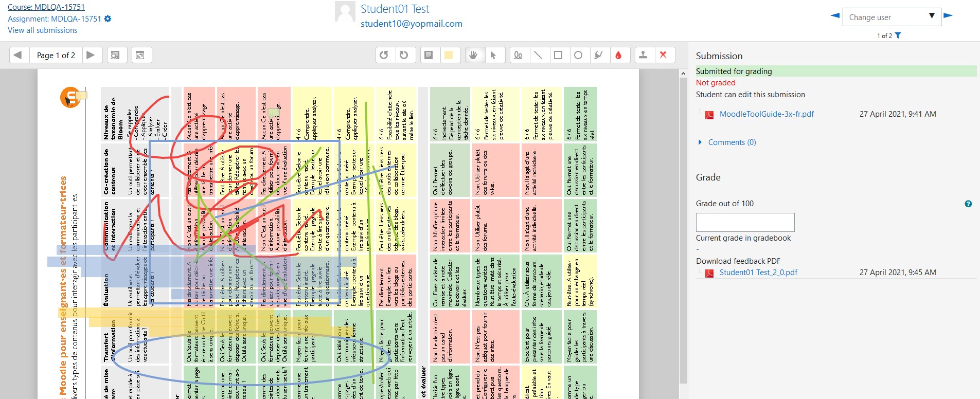980x399 pixels.
Task: Click '27 April 2021, 9:41 AM' timestamp
Action: (x=898, y=114)
